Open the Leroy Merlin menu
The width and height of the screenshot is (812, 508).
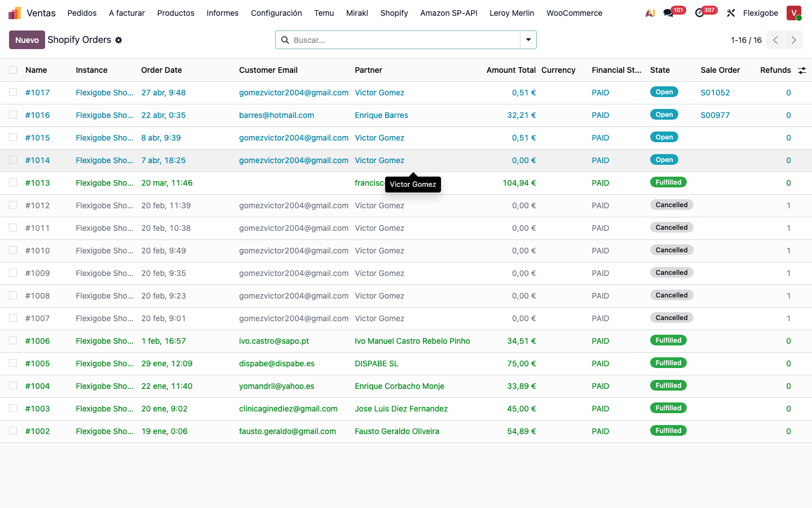pos(512,13)
